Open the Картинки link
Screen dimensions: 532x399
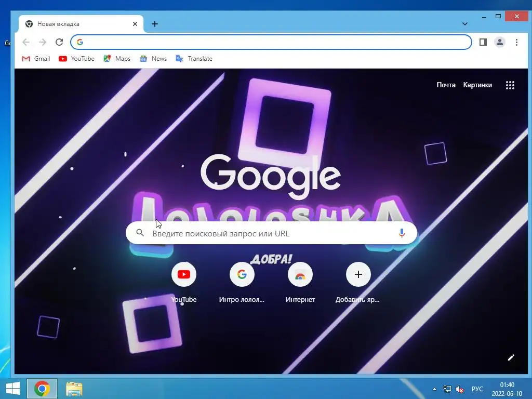tap(477, 85)
